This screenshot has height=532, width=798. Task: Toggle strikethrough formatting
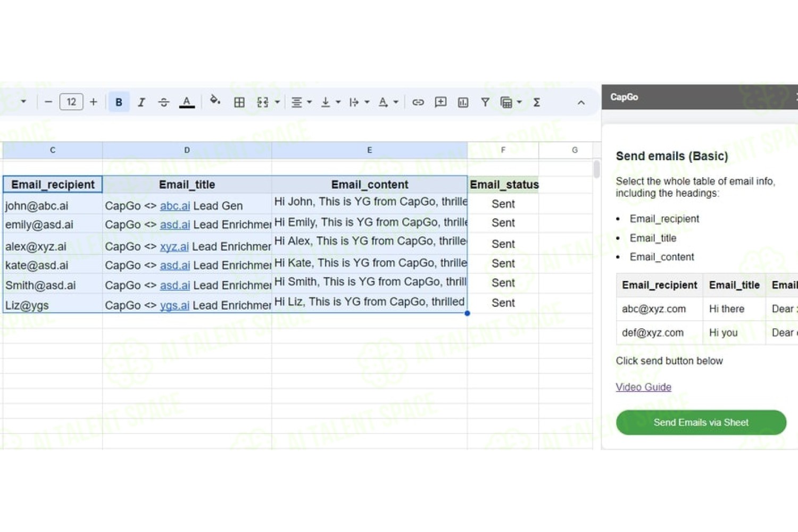164,102
